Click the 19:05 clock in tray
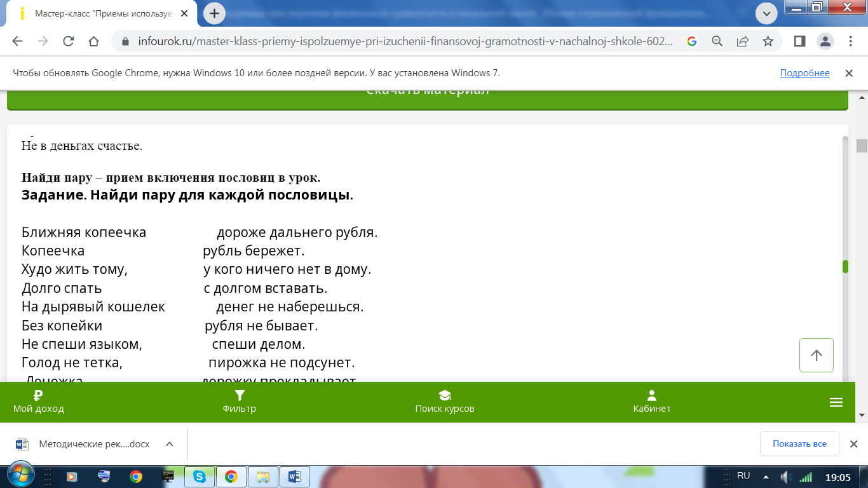Screen dimensions: 868x488 [838, 477]
